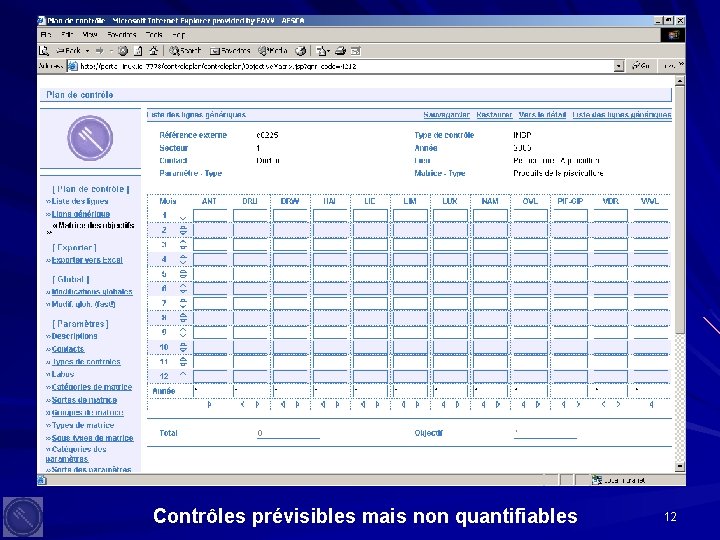Viewport: 720px width, 540px height.
Task: Click the up/down arrows for month 10
Action: (183, 347)
